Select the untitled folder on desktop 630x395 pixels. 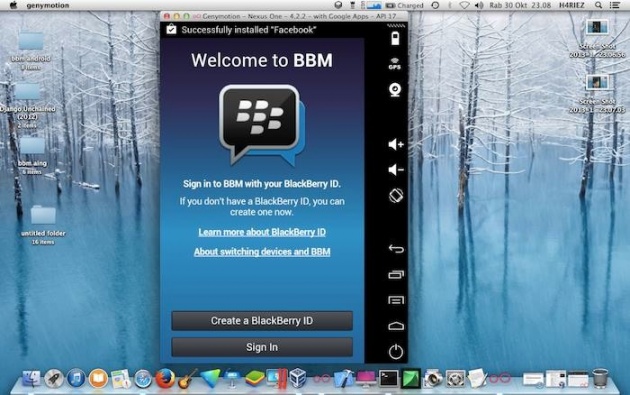click(x=43, y=216)
